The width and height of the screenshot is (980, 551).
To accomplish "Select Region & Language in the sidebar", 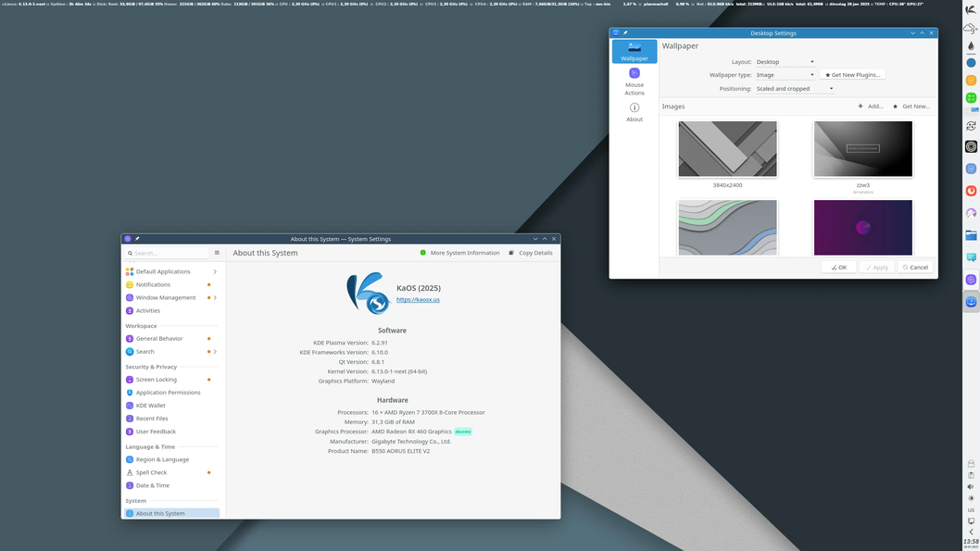I will [x=131, y=458].
